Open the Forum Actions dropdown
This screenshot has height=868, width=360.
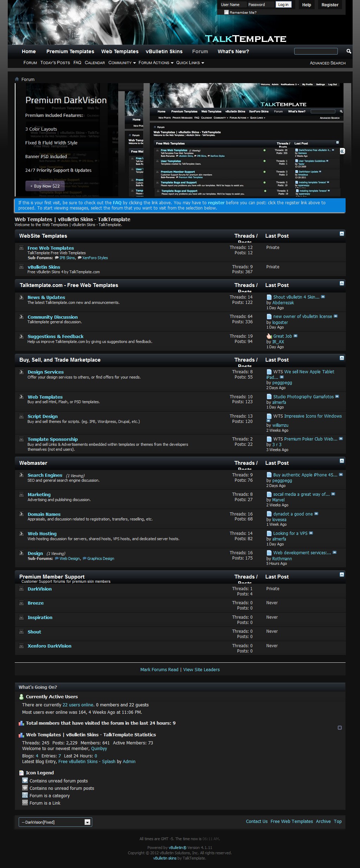pyautogui.click(x=156, y=63)
